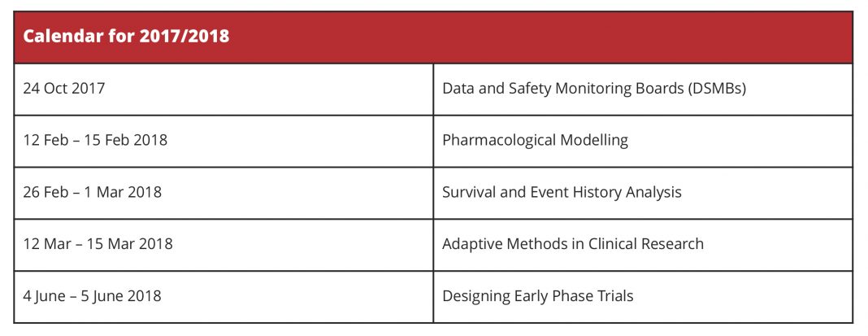Select the 12 Feb start date

point(46,140)
